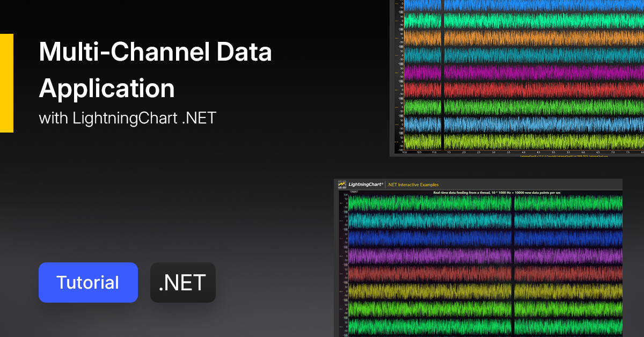Screen dimensions: 644x337
Task: Click the magenta channel trace in upper chart
Action: click(x=523, y=73)
